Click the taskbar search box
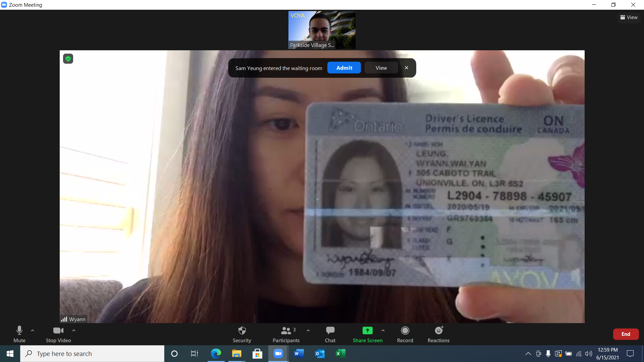Image resolution: width=644 pixels, height=362 pixels. [x=92, y=354]
